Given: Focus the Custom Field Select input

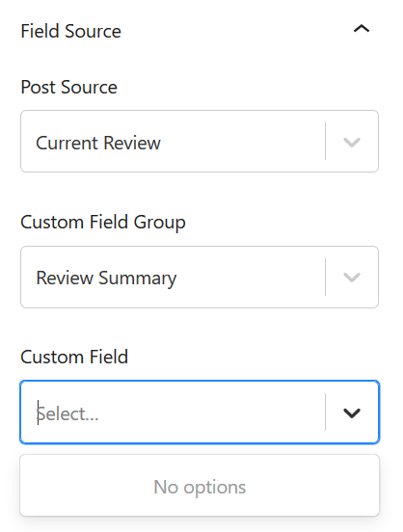Looking at the screenshot, I should tap(200, 412).
